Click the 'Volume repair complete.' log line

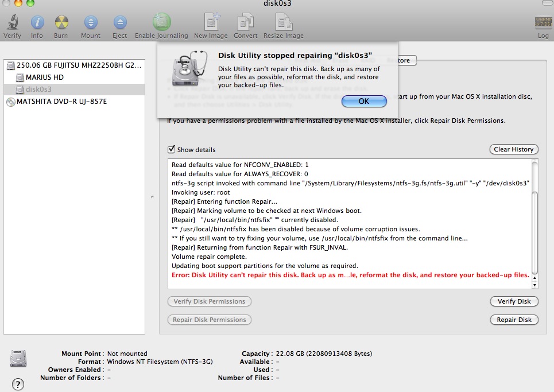[x=209, y=257]
